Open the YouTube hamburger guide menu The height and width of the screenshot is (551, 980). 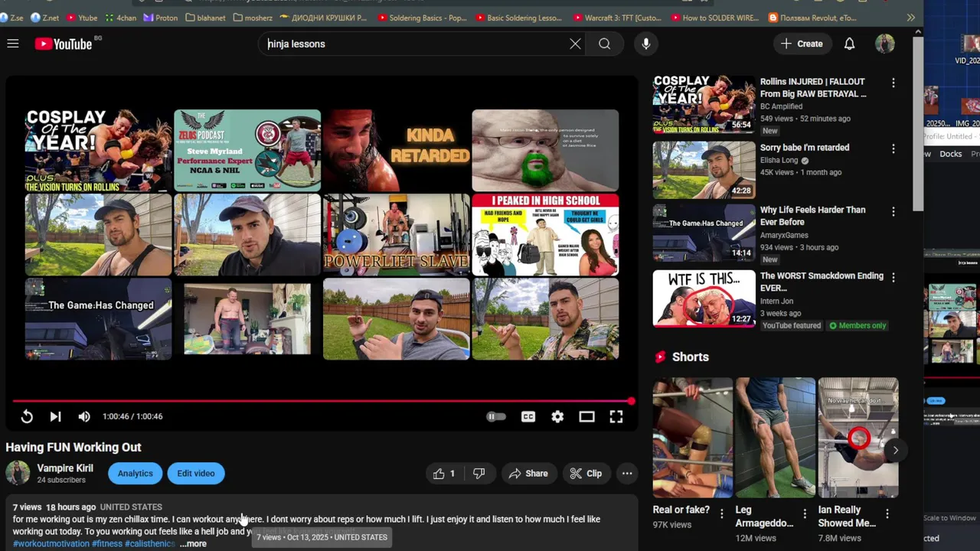coord(13,44)
